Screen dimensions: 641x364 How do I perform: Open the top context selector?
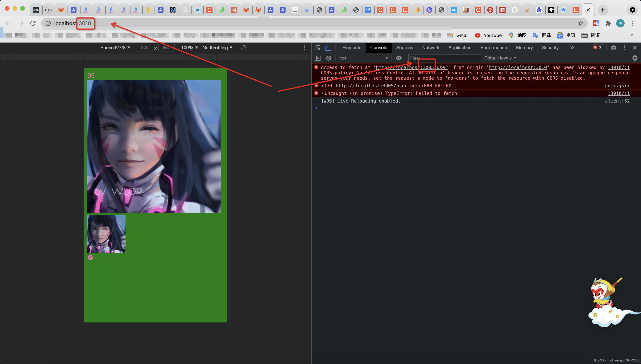pos(363,58)
